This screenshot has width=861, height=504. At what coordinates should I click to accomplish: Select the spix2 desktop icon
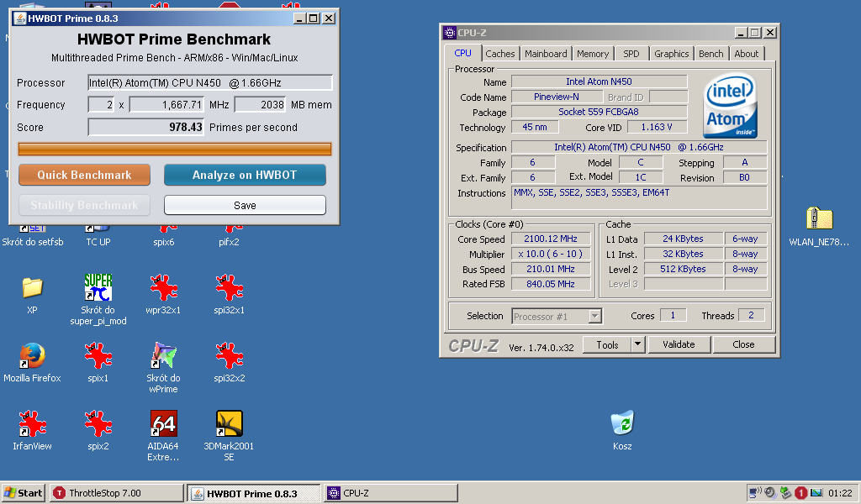(98, 424)
